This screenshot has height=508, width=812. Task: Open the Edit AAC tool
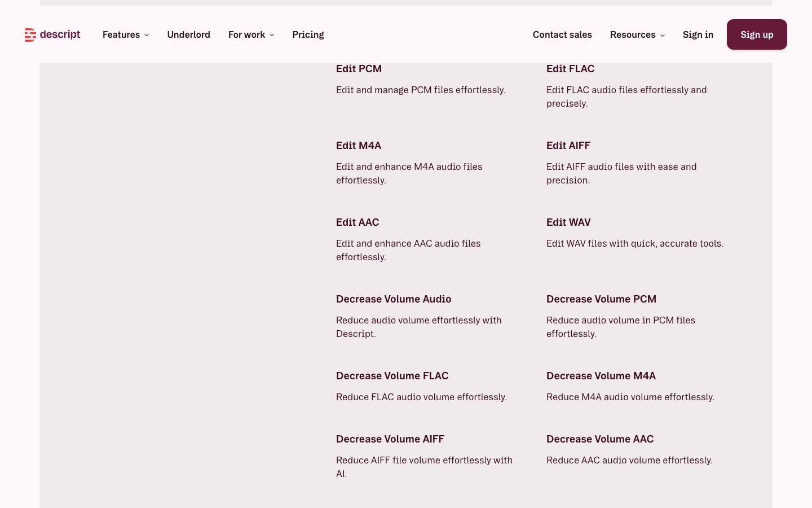[x=358, y=222]
